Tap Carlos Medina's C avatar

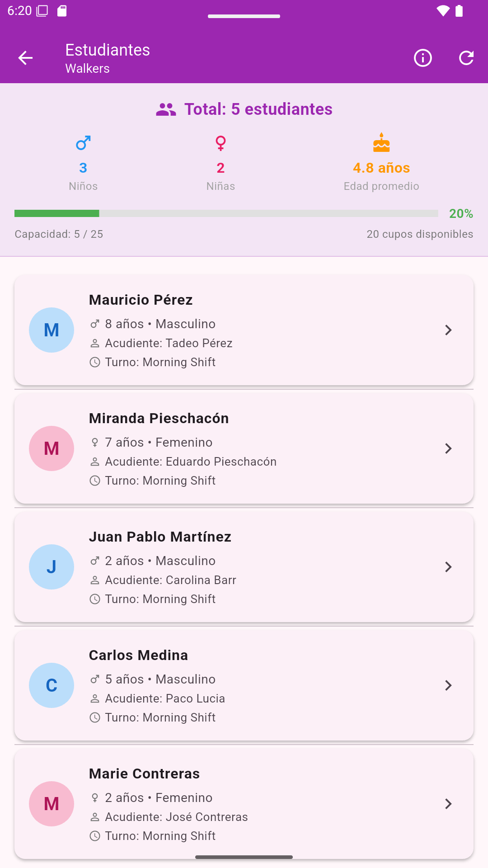point(52,685)
